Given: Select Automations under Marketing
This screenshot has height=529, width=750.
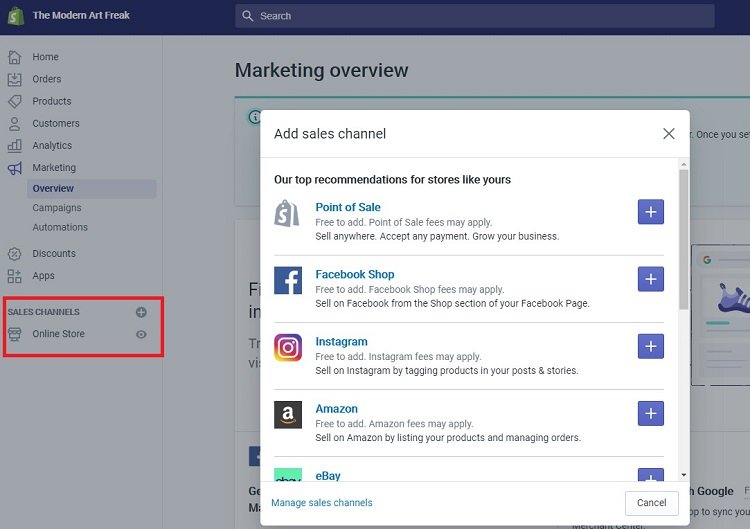Looking at the screenshot, I should point(60,227).
